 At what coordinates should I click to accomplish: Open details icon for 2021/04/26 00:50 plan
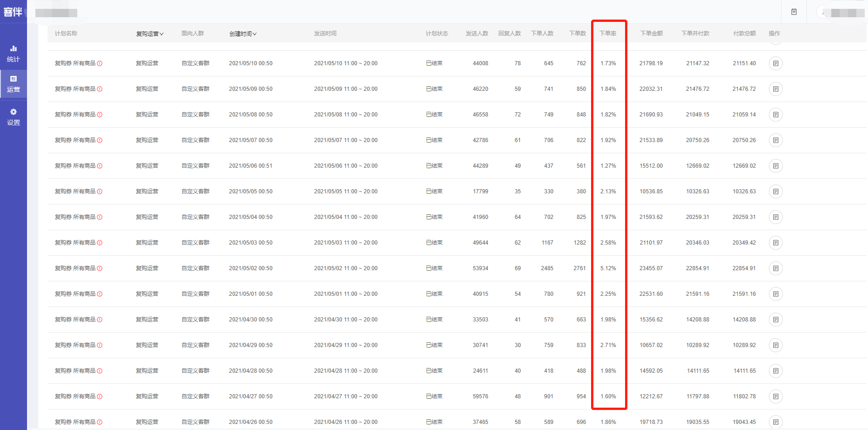coord(775,422)
